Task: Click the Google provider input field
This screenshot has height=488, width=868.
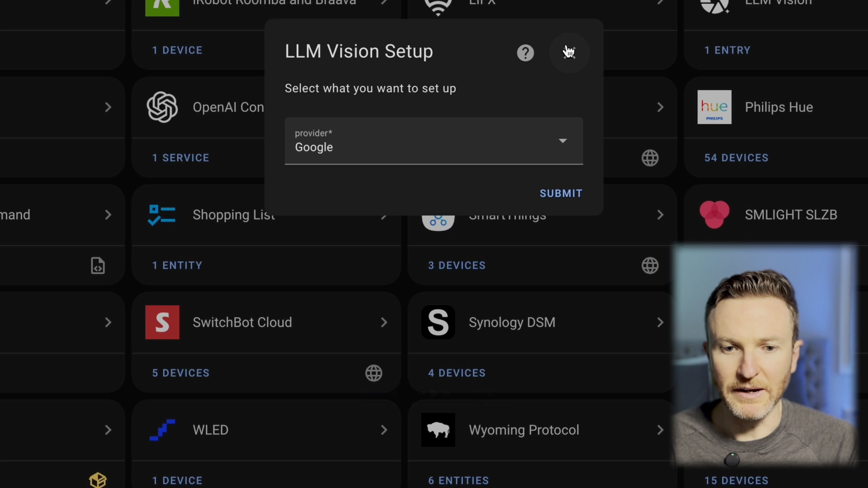Action: click(398, 147)
